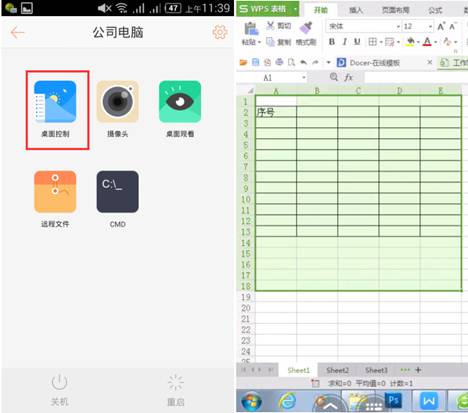The image size is (468, 413).
Task: Open the WPS 表格 application menu dropdown
Action: pyautogui.click(x=295, y=9)
